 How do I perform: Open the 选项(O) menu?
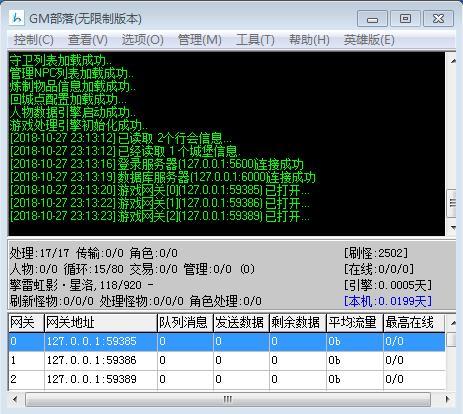(x=142, y=40)
